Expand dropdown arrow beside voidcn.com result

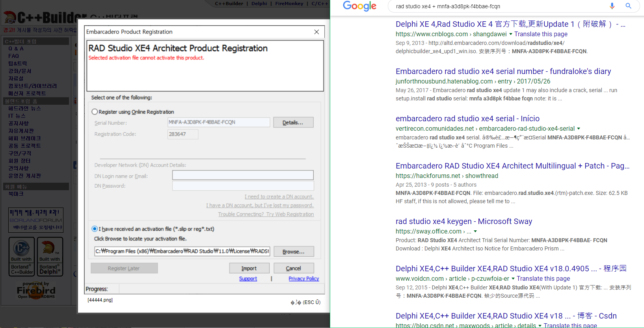(513, 279)
